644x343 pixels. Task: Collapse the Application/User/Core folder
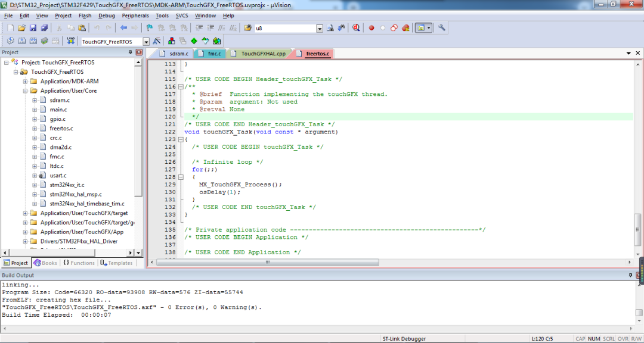25,91
